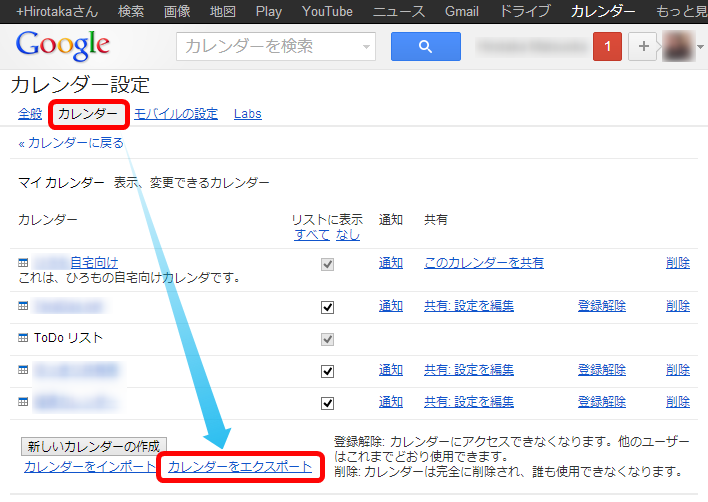Focus the カレンダーを検索 search field
The height and width of the screenshot is (502, 708).
coord(275,46)
